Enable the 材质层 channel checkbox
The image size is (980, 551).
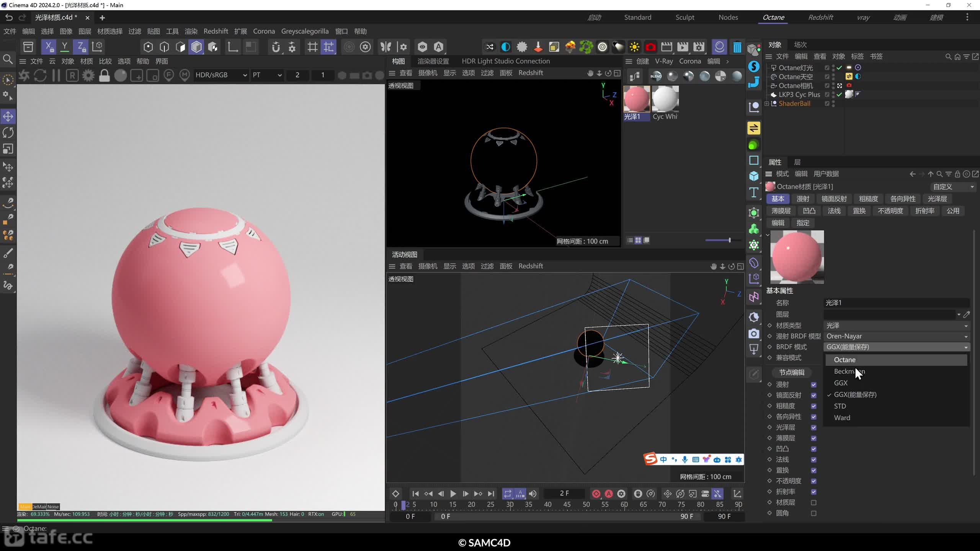(813, 502)
